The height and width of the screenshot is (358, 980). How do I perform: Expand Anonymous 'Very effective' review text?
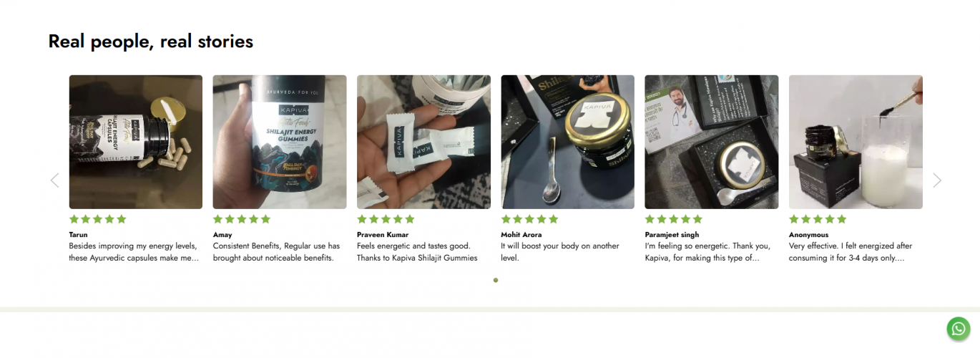[851, 252]
